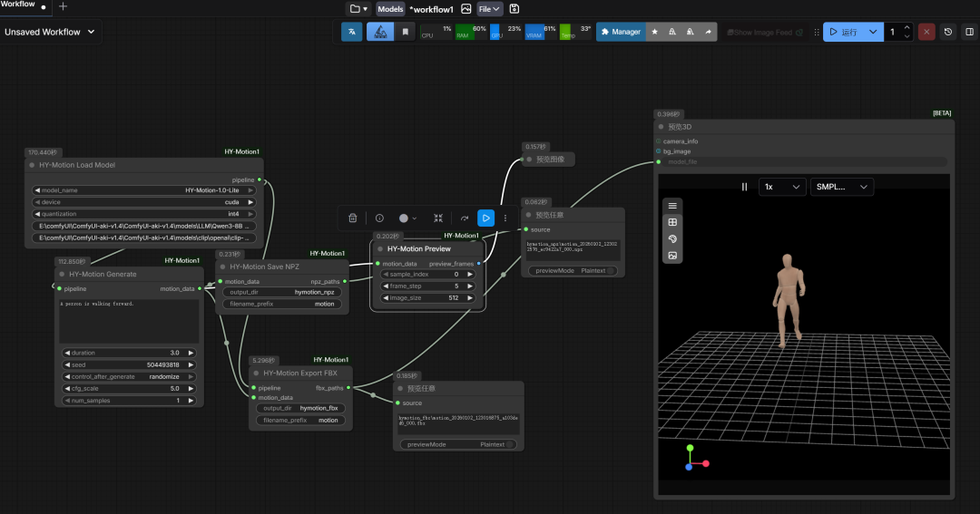This screenshot has width=980, height=514.
Task: Click 预览3D node collapse dot
Action: [x=661, y=127]
